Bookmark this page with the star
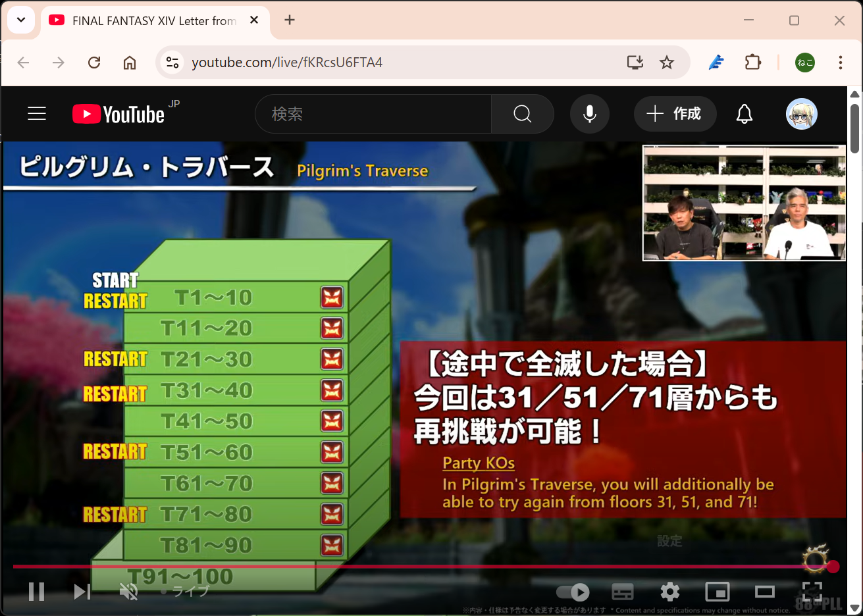The image size is (863, 616). click(667, 63)
